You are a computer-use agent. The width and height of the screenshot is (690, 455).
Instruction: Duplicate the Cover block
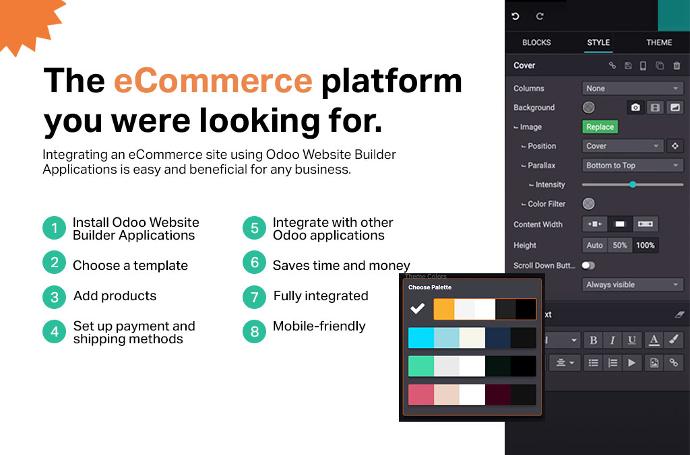(660, 66)
